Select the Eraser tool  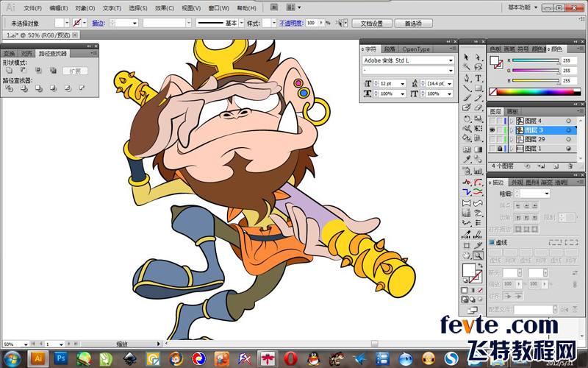pos(478,107)
